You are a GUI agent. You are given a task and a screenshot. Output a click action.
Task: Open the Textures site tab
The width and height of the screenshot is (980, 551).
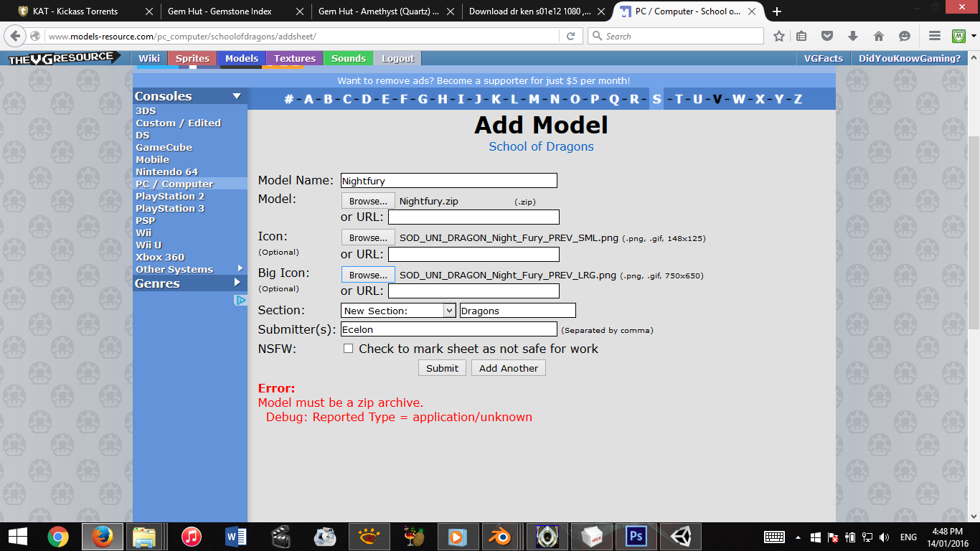pyautogui.click(x=294, y=59)
